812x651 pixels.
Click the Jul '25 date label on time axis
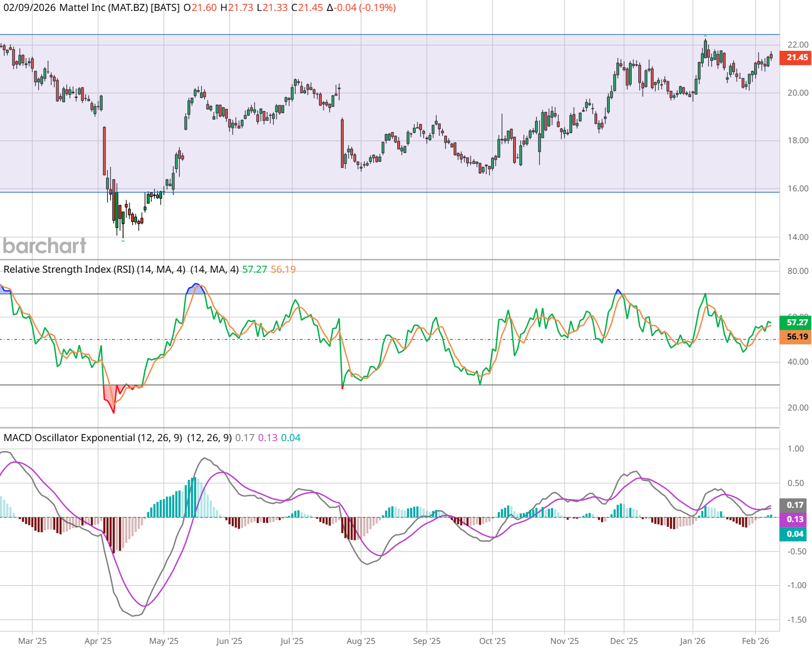point(292,641)
